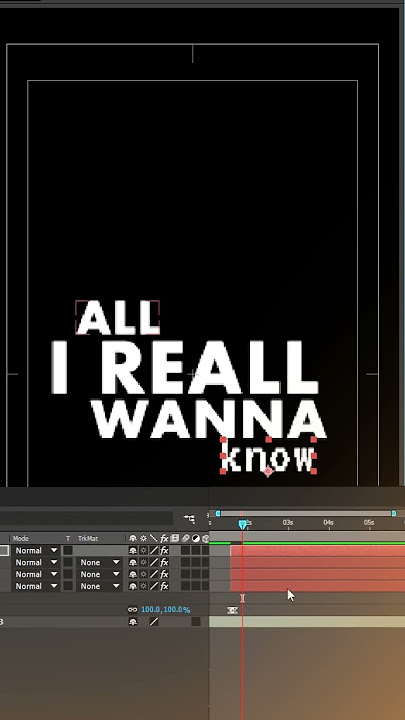The height and width of the screenshot is (720, 405).
Task: Select the know text in viewer
Action: (269, 455)
